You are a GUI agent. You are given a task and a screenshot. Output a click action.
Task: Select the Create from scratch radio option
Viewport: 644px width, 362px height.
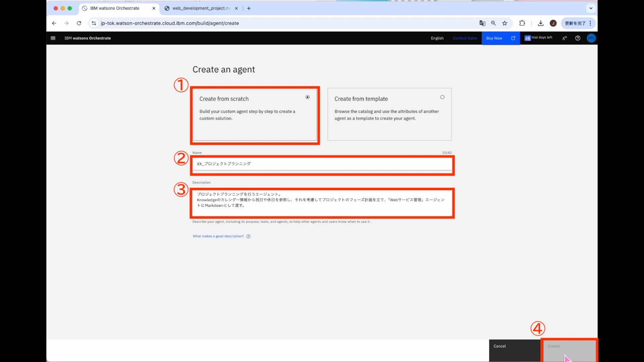(308, 97)
